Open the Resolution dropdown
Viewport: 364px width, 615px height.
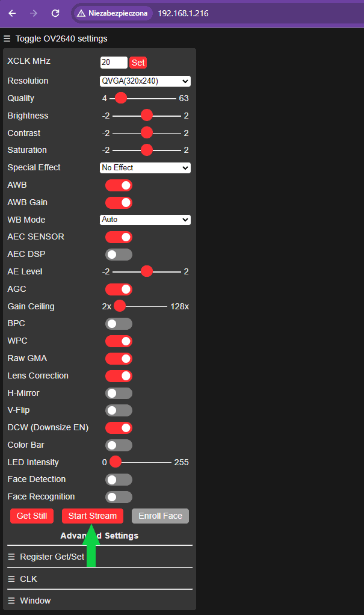(145, 81)
